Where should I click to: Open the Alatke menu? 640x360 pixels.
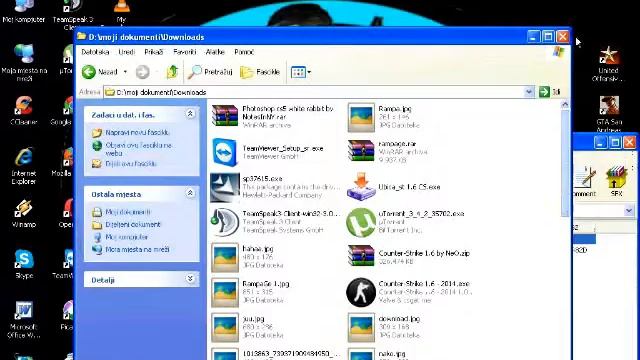click(x=215, y=52)
